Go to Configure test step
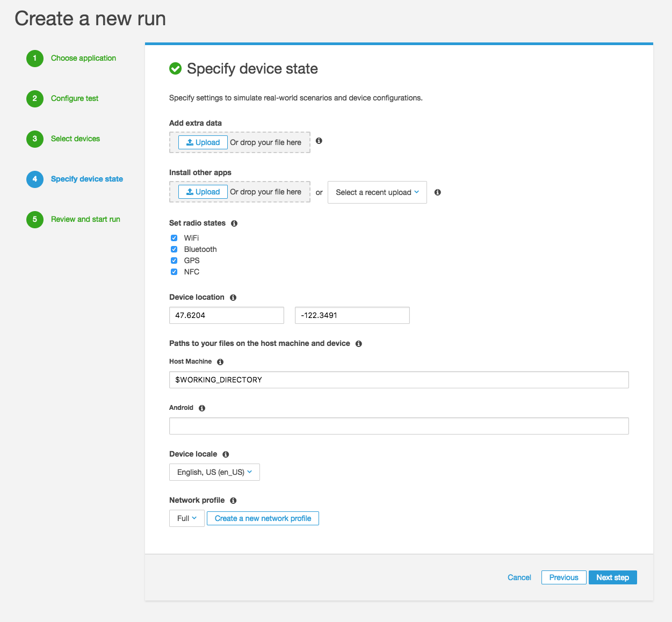This screenshot has width=672, height=622. pyautogui.click(x=75, y=98)
